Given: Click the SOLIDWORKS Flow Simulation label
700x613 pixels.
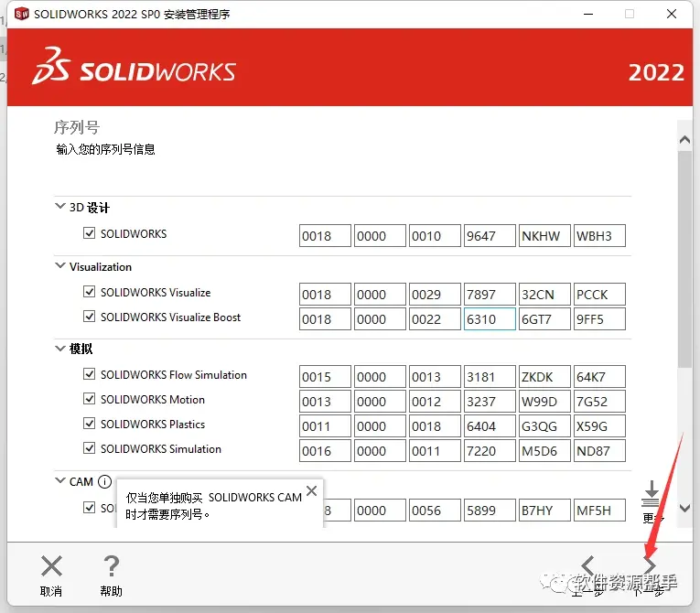Looking at the screenshot, I should tap(174, 374).
